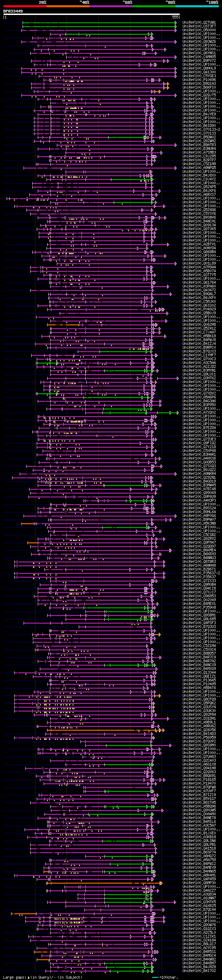The image size is (222, 980).
Task: View UniRef100_A6G1X8 hit
Action: (x=199, y=764)
